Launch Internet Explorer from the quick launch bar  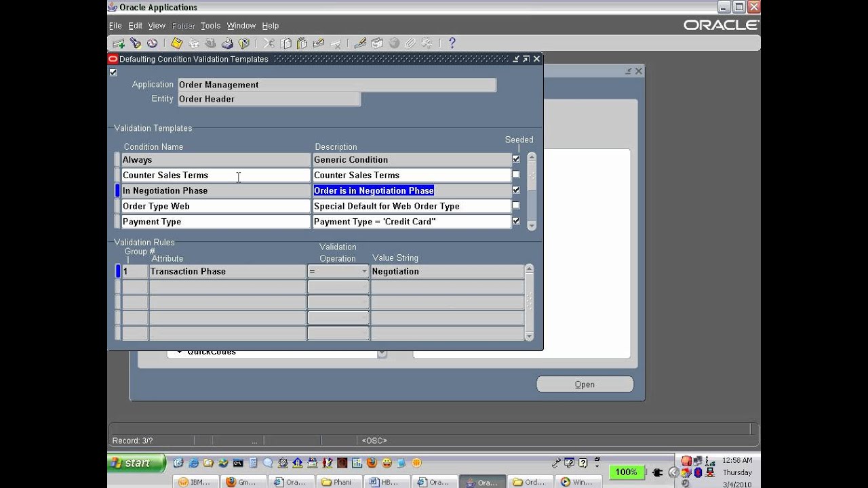[193, 463]
